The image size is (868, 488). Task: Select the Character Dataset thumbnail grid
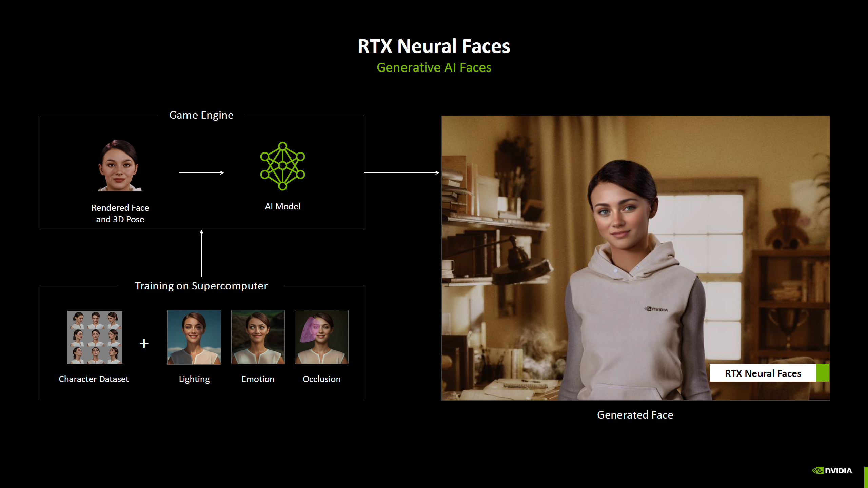(x=94, y=337)
